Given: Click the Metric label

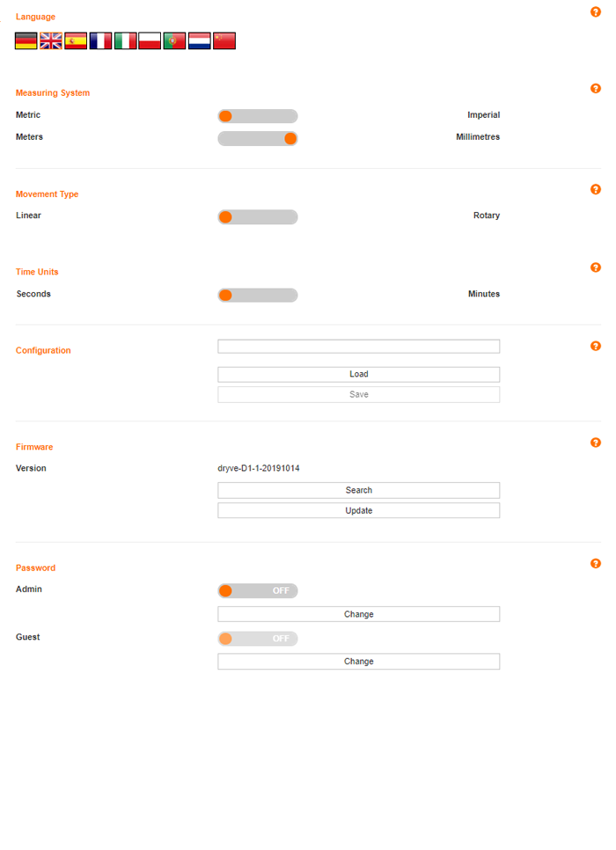Looking at the screenshot, I should pos(28,115).
